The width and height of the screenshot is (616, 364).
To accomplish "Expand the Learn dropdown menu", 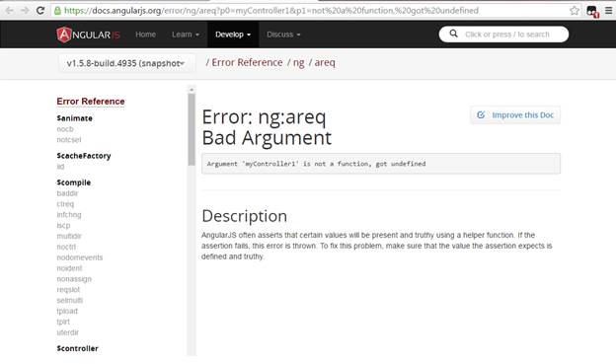I will tap(186, 35).
